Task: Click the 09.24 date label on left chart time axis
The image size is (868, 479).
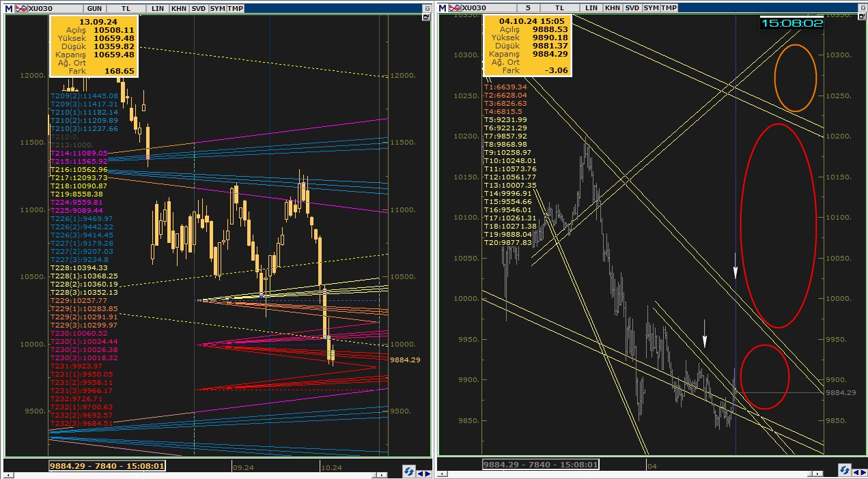Action: click(x=243, y=467)
